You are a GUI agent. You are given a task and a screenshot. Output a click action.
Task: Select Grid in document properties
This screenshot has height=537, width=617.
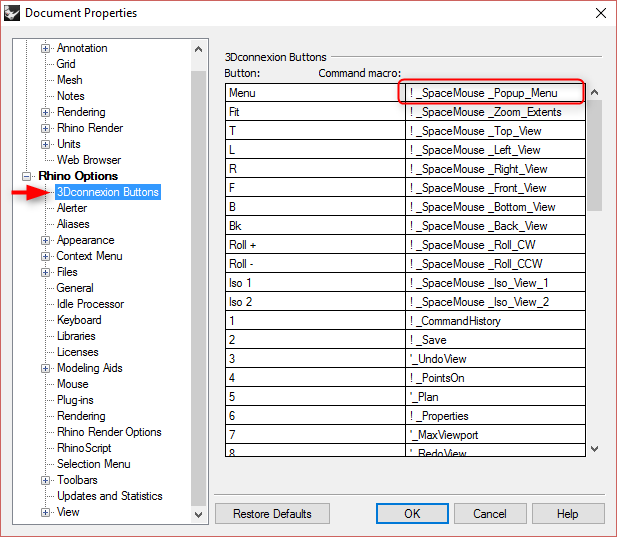point(66,64)
